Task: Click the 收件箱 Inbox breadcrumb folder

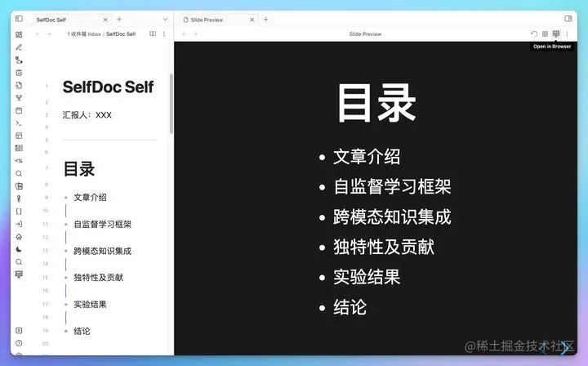Action: [84, 34]
